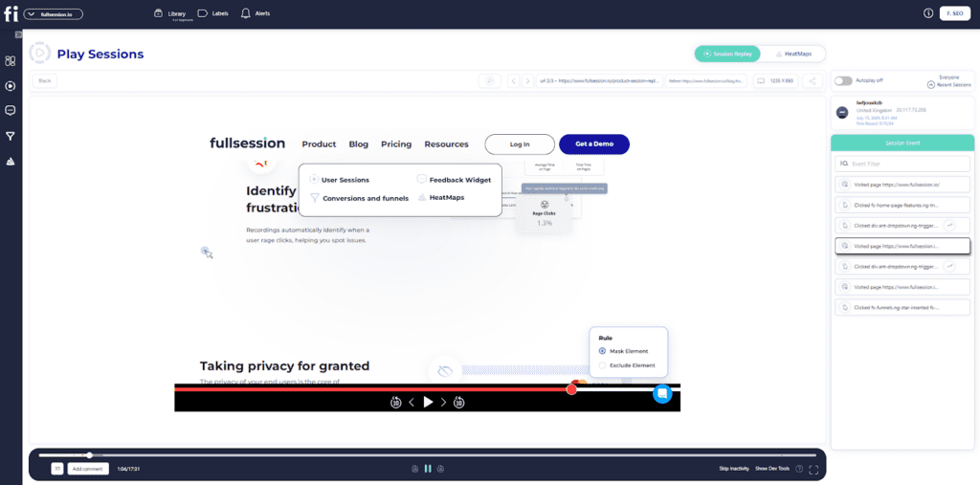The height and width of the screenshot is (485, 980).
Task: Open the Alerts bell
Action: click(x=256, y=13)
